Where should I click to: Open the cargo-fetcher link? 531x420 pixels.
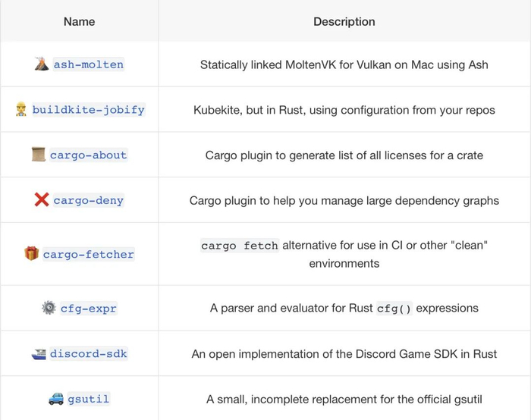(x=89, y=254)
